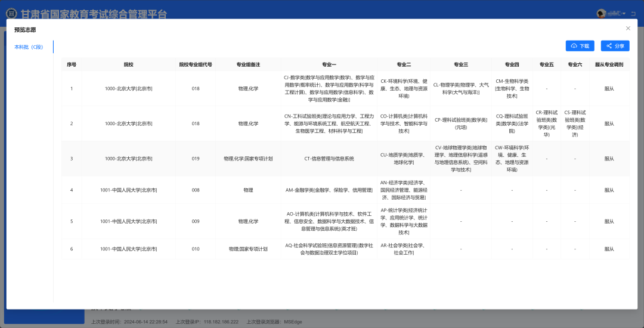Click the 专业二 column header

coord(404,64)
